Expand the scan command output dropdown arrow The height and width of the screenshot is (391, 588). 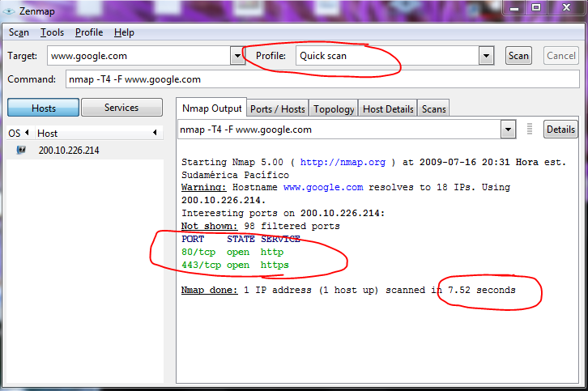[508, 130]
